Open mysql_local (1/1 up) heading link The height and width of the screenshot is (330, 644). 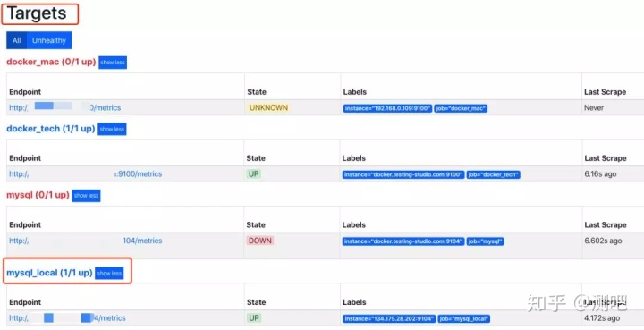tap(49, 273)
